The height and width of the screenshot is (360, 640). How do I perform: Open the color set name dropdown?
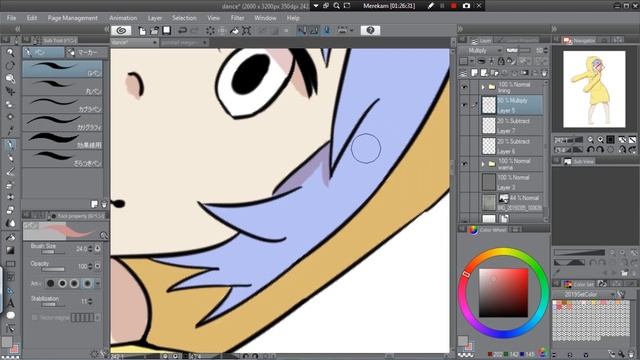click(x=584, y=294)
